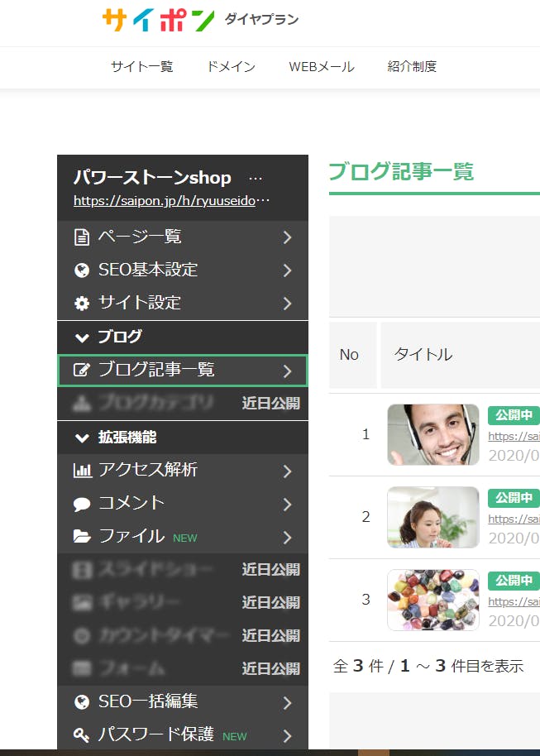This screenshot has width=540, height=756.
Task: Open コメント in the sidebar
Action: click(182, 504)
